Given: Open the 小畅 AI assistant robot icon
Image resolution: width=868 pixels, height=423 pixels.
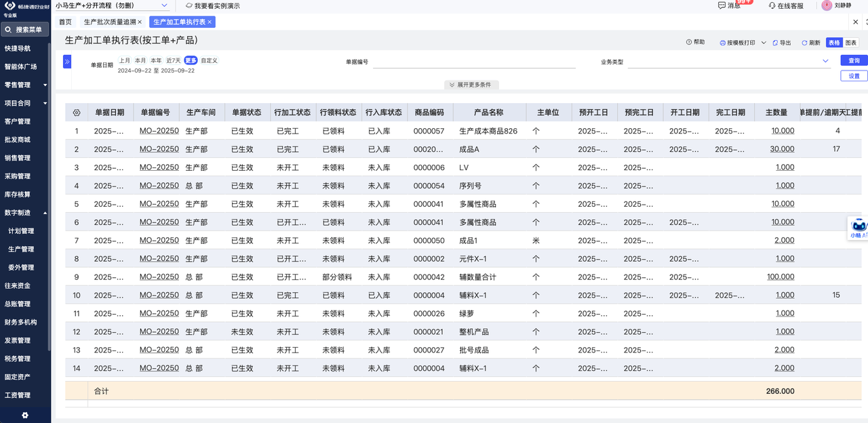Looking at the screenshot, I should click(x=859, y=225).
